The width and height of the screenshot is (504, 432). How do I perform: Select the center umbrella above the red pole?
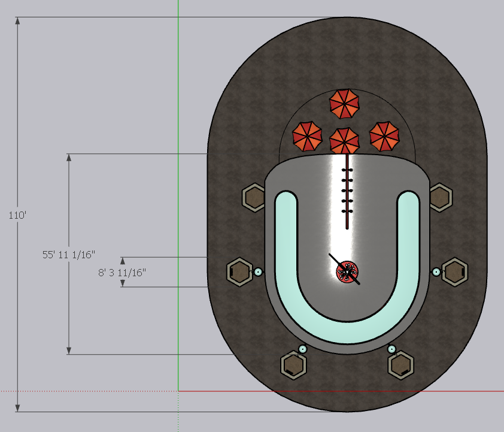pos(344,141)
